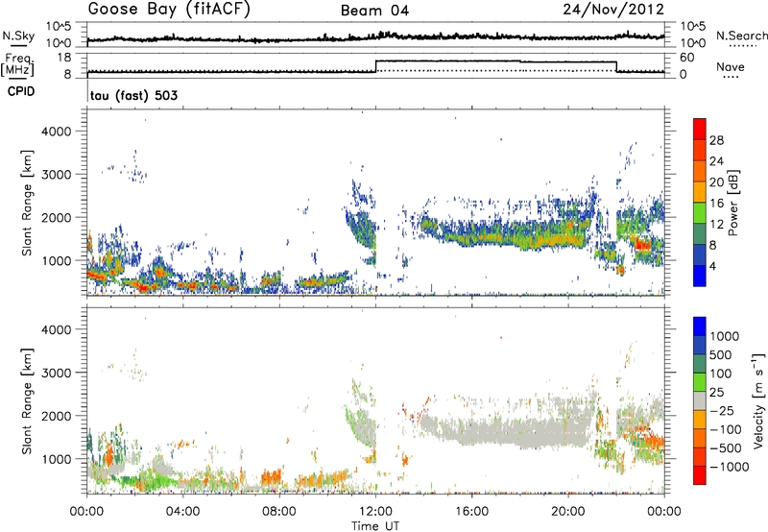
Task: Click the 08:00 time tick label
Action: (278, 512)
